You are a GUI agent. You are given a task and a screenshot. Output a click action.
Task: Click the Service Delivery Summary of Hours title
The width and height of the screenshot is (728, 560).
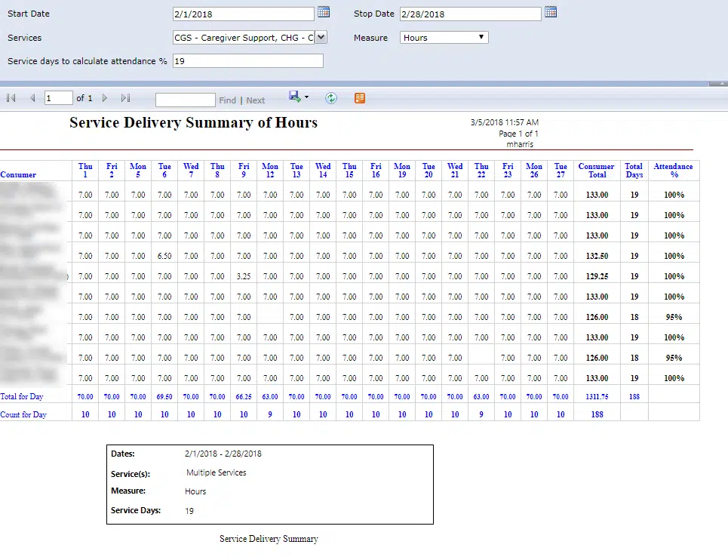[x=194, y=122]
